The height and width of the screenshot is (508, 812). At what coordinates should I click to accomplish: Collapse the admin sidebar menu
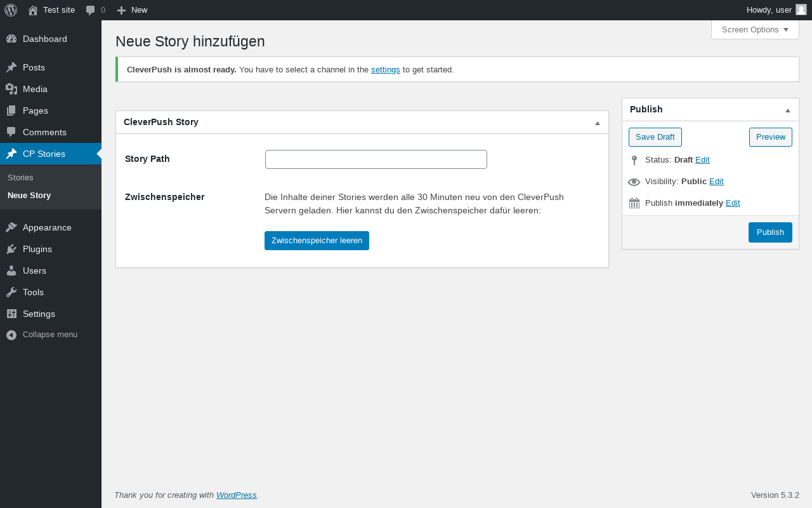click(x=42, y=335)
